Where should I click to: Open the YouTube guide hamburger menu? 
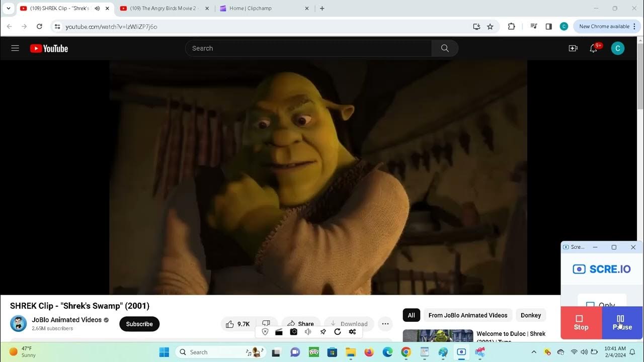[x=15, y=48]
